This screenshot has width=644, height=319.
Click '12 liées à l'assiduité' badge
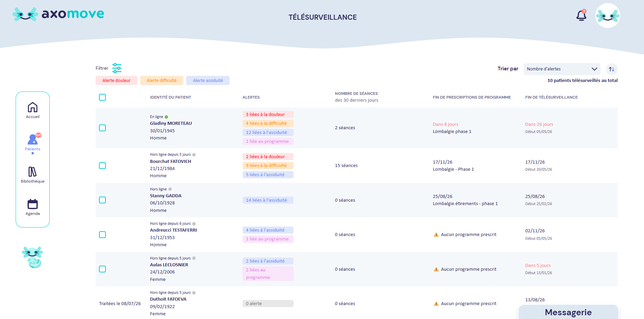point(268,133)
